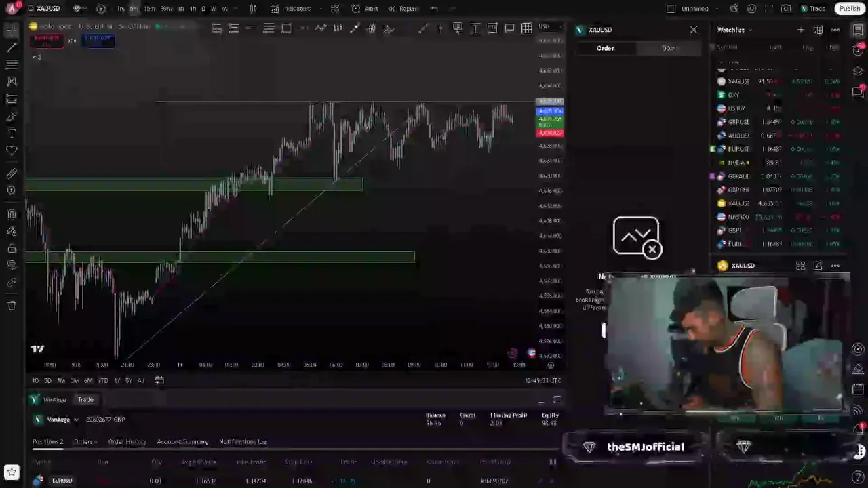Screen dimensions: 868x488
Task: Open the text annotation tool
Action: pos(12,134)
